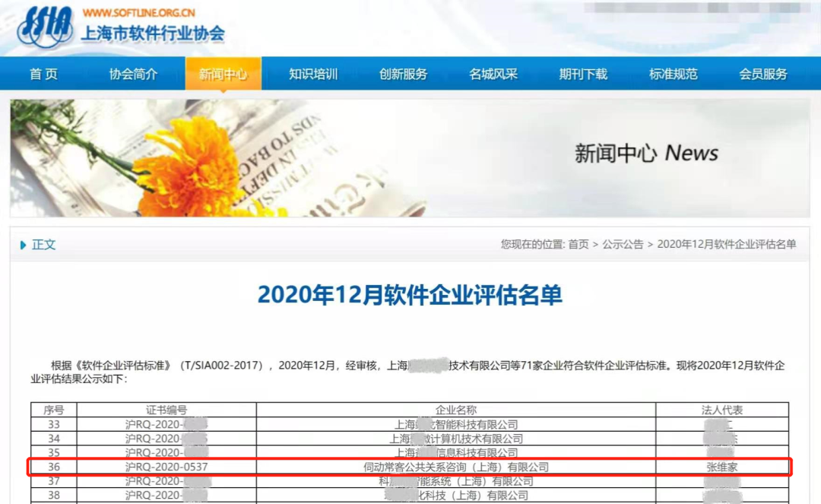Viewport: 821px width, 504px height.
Task: Open the 首页 navigation tab
Action: click(x=43, y=74)
